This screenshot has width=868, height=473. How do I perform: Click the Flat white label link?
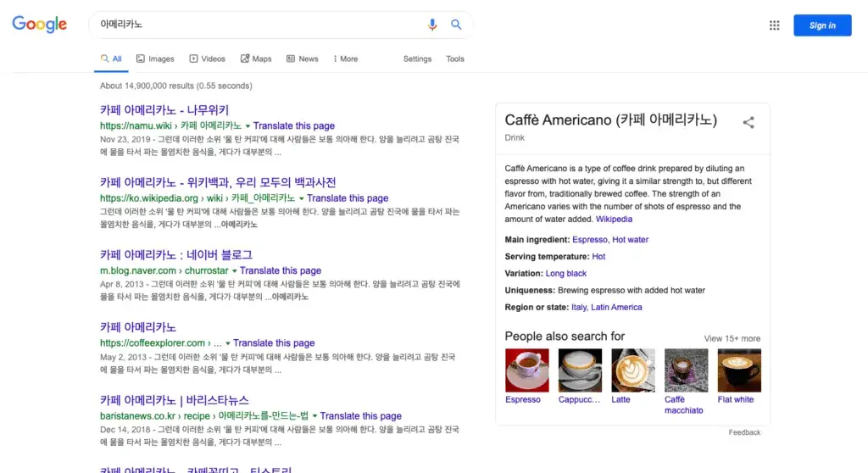click(735, 400)
